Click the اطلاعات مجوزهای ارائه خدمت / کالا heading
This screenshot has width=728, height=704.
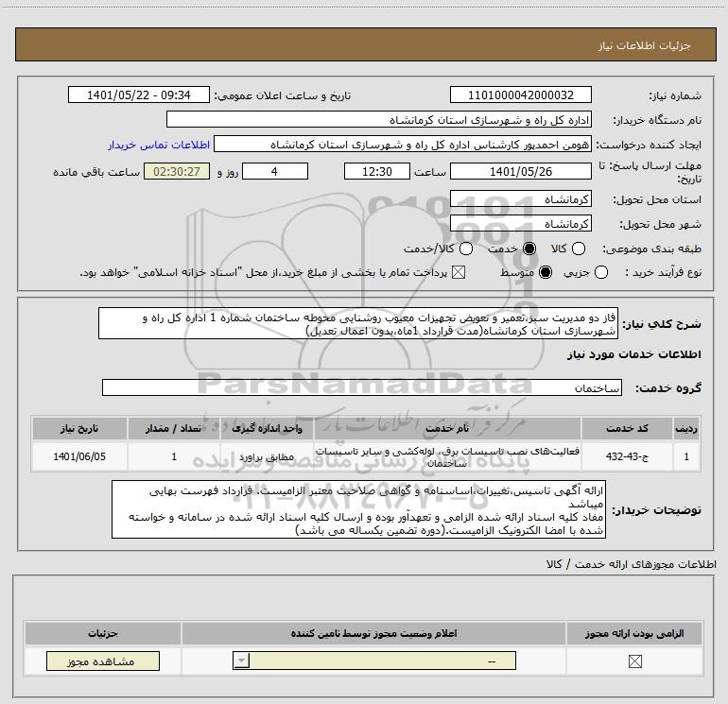[x=631, y=564]
